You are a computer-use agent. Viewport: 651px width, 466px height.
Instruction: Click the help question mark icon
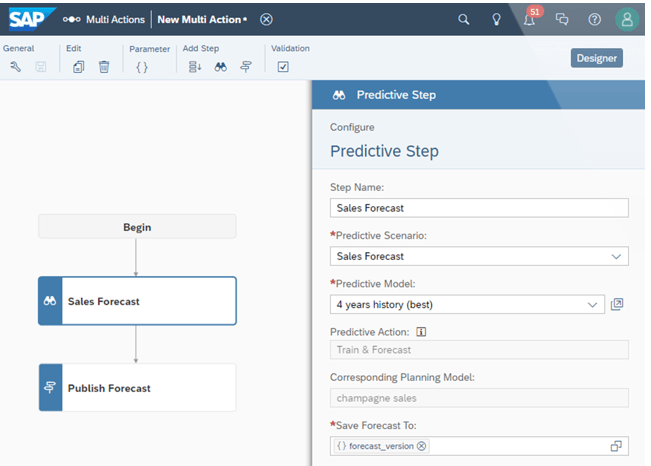pos(595,19)
